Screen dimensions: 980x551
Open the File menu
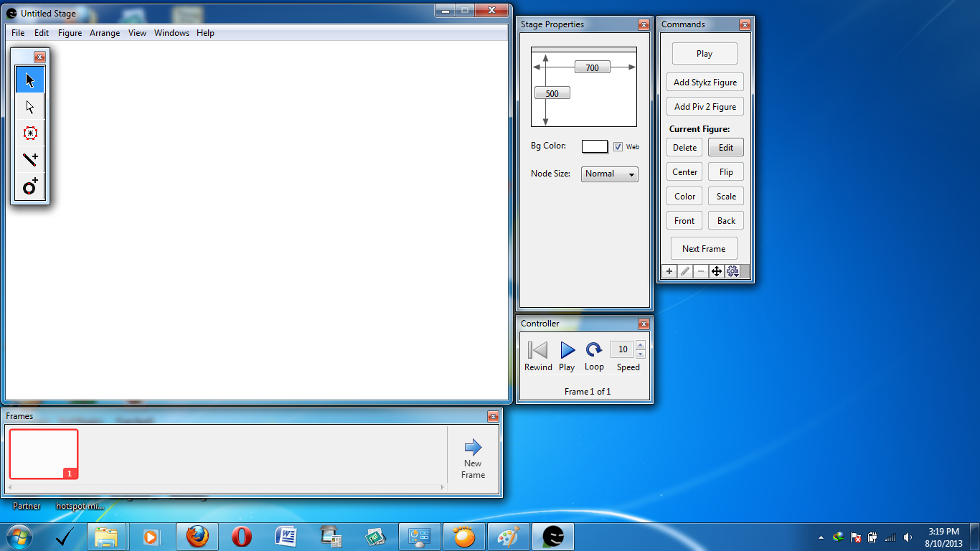(x=18, y=33)
